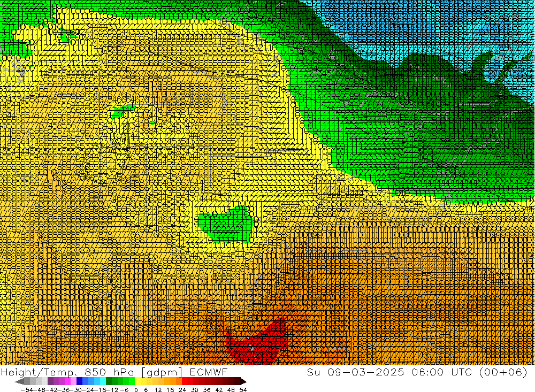Pick the cyan swatch in the legend
Viewport: 535px width, 392px height.
(x=103, y=381)
